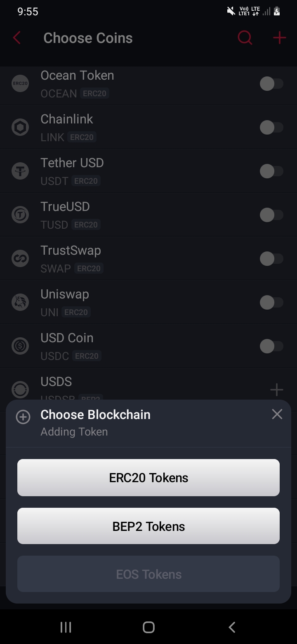Tap the plus beside USDS
The image size is (297, 644).
276,389
